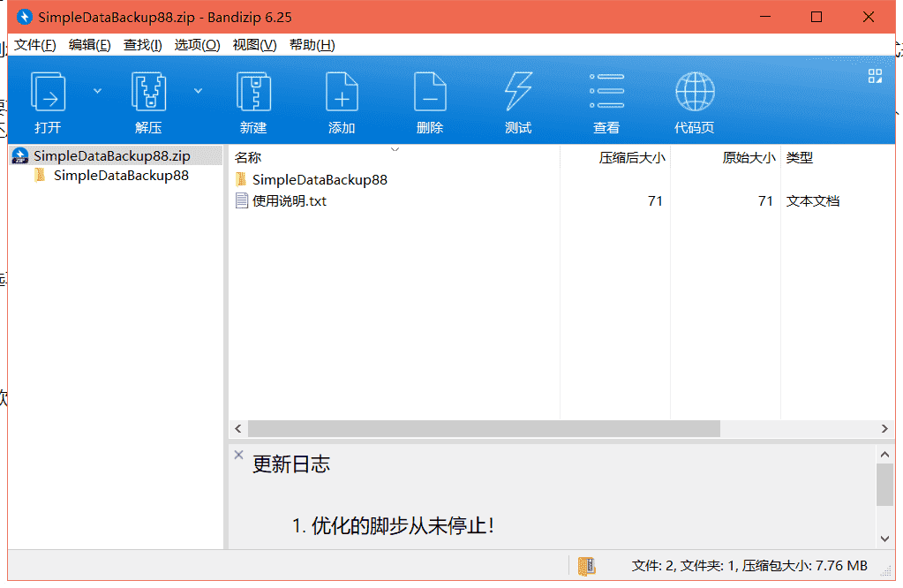Click the comment panel vertical scrollbar thumb

tap(884, 485)
